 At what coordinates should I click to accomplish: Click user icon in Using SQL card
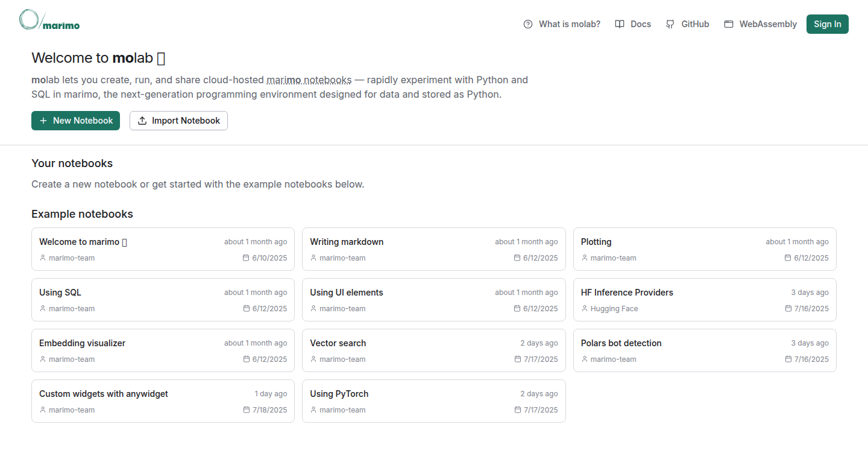point(43,309)
